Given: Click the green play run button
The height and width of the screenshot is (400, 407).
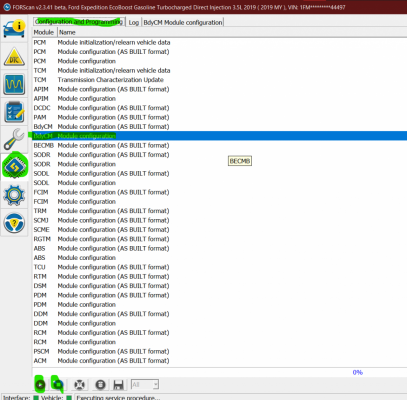Looking at the screenshot, I should (40, 384).
